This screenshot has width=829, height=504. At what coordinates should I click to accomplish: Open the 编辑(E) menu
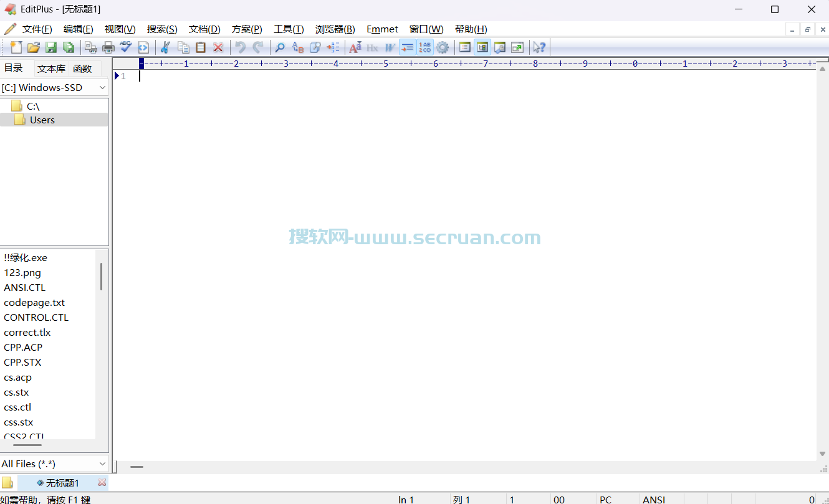(79, 29)
